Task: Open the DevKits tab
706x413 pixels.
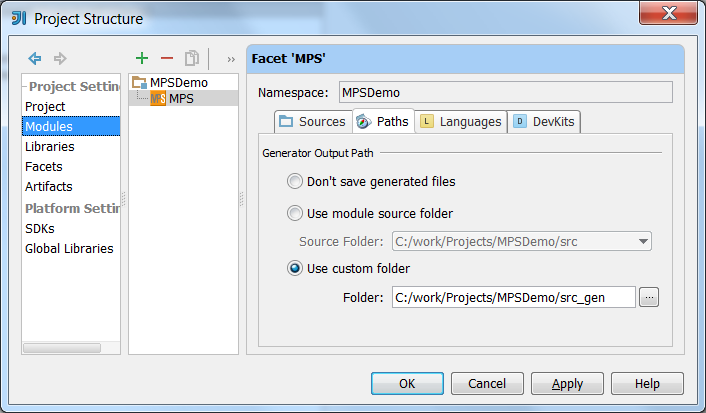Action: pos(544,122)
